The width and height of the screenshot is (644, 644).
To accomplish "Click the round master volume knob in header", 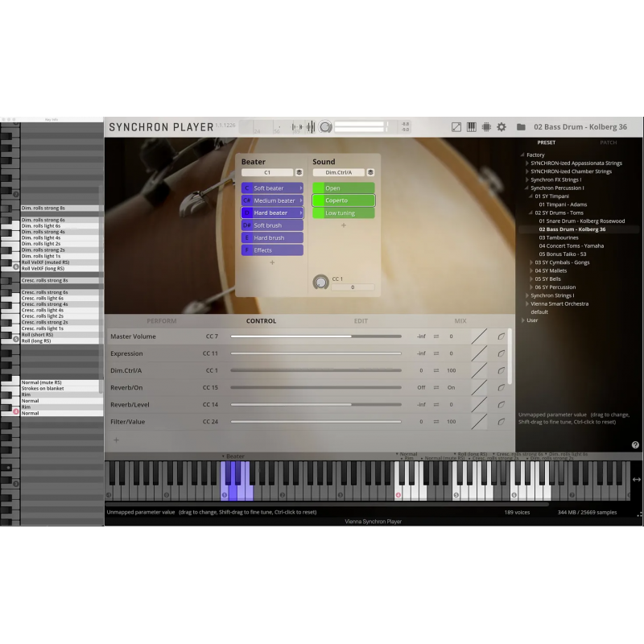I will [325, 127].
